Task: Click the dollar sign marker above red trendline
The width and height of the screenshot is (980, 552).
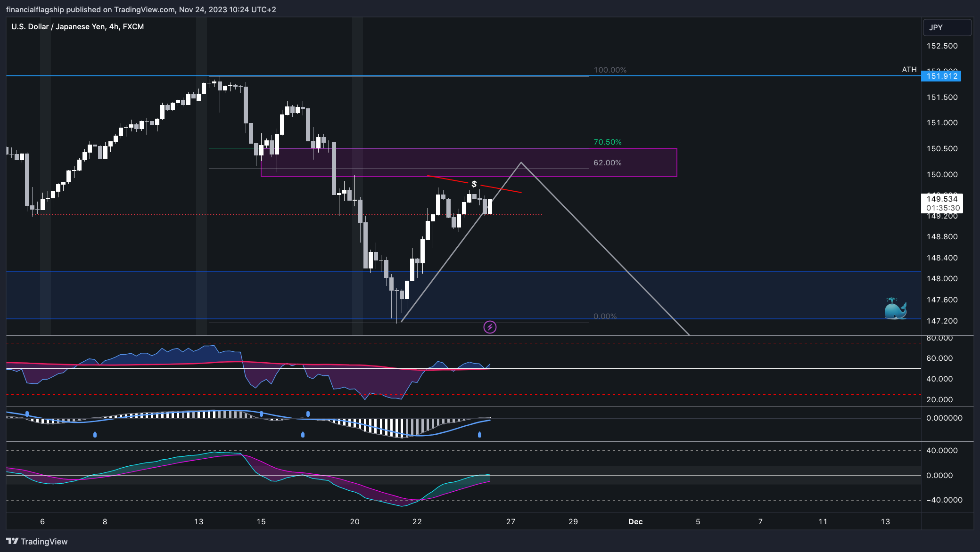Action: click(x=474, y=184)
